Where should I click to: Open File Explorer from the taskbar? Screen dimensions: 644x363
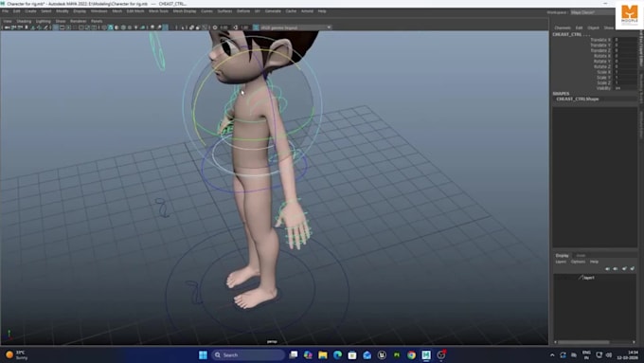pyautogui.click(x=323, y=354)
